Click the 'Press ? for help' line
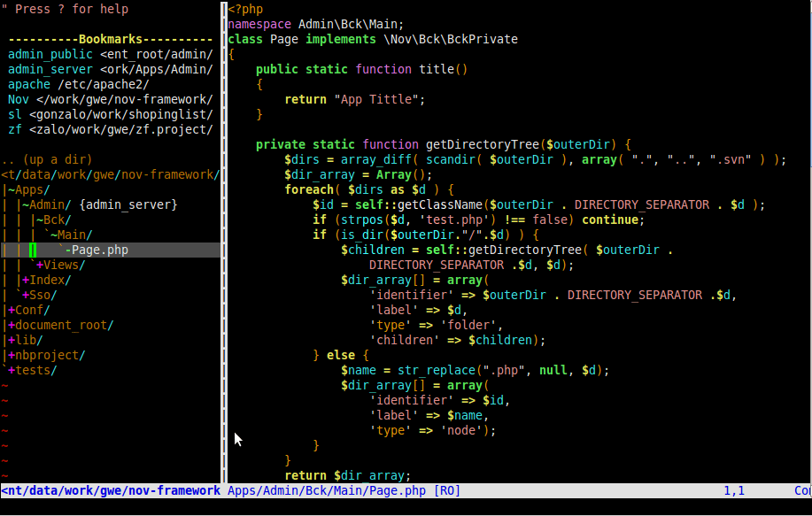Screen dimensions: 812x516 [x=65, y=9]
